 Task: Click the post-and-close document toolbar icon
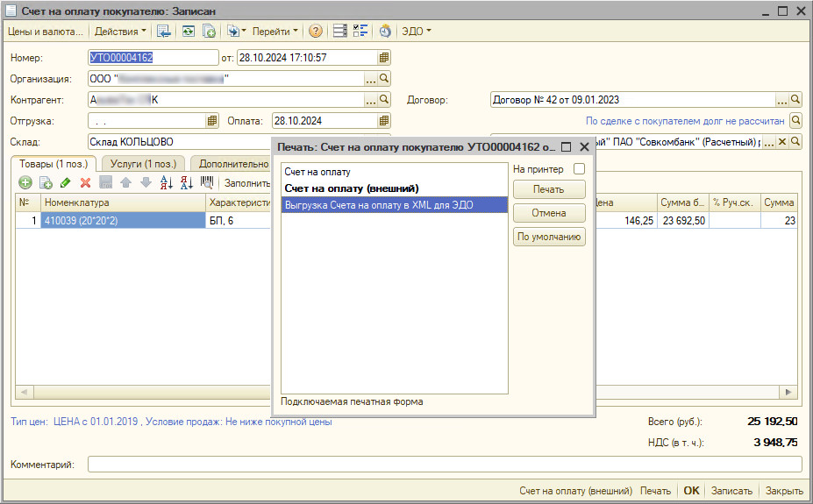coord(163,31)
